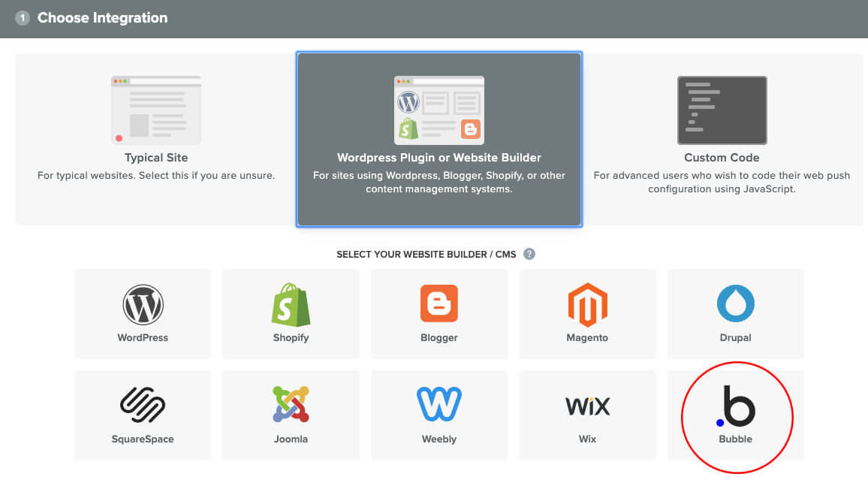Choose the Shopify bag icon
This screenshot has height=477, width=868.
tap(291, 305)
